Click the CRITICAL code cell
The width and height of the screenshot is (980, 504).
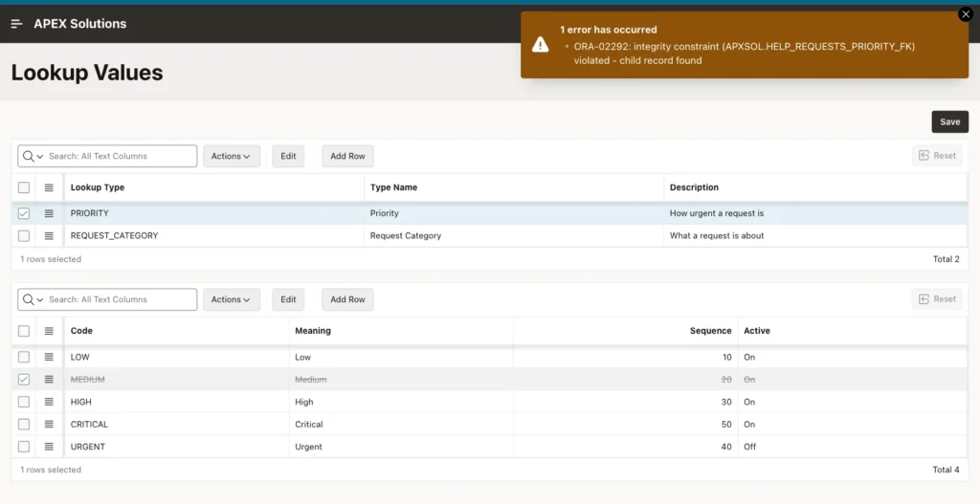click(x=177, y=425)
